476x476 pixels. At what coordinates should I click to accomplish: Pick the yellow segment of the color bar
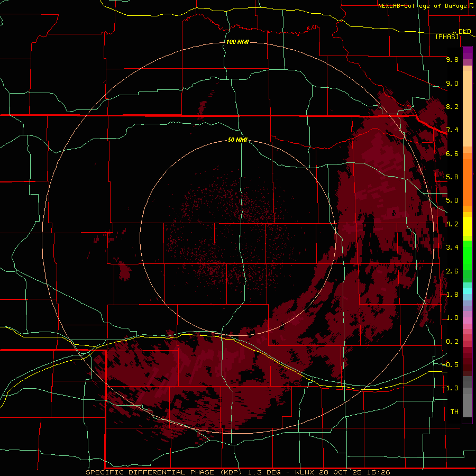[467, 226]
